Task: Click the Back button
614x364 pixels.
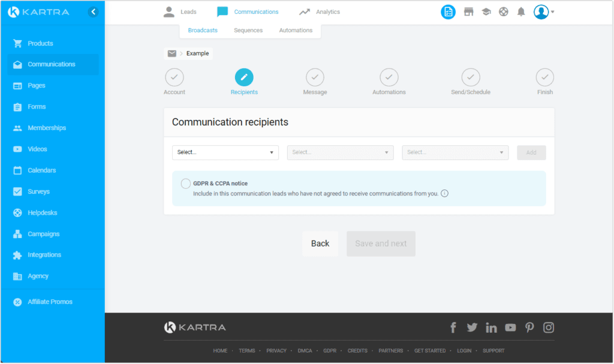Action: (320, 243)
